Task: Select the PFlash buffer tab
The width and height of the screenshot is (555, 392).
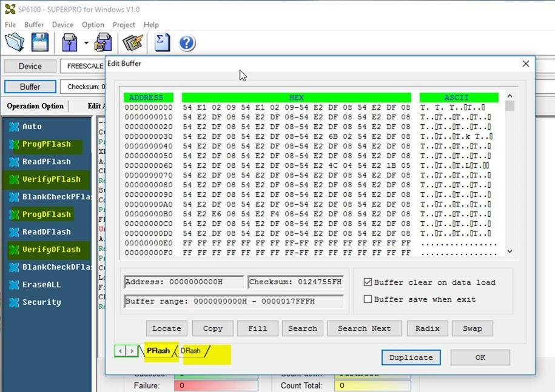Action: 158,351
